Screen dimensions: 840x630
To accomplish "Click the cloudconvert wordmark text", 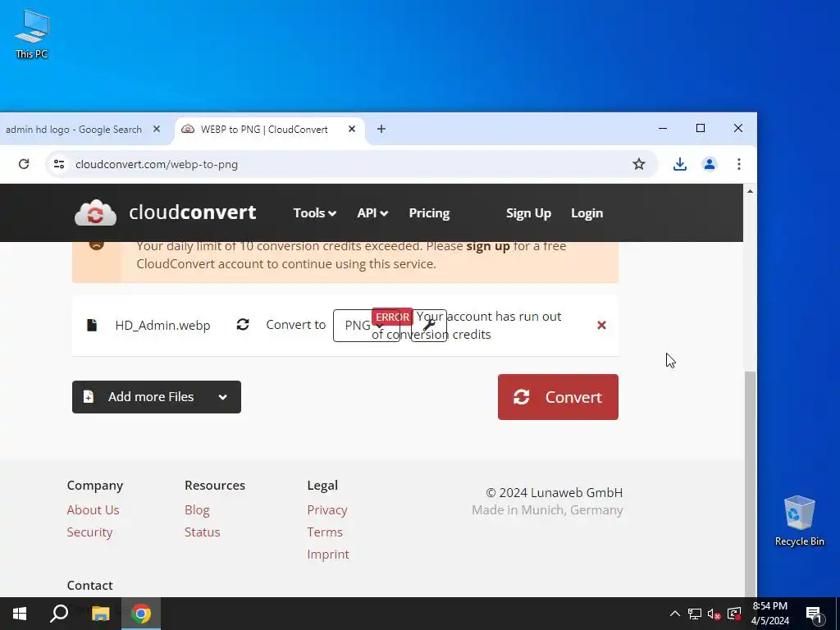I will tap(192, 212).
